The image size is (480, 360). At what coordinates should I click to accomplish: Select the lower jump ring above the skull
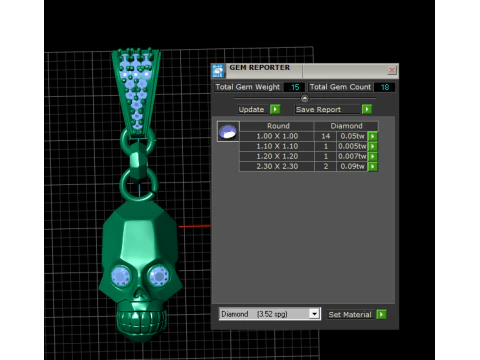pos(139,184)
